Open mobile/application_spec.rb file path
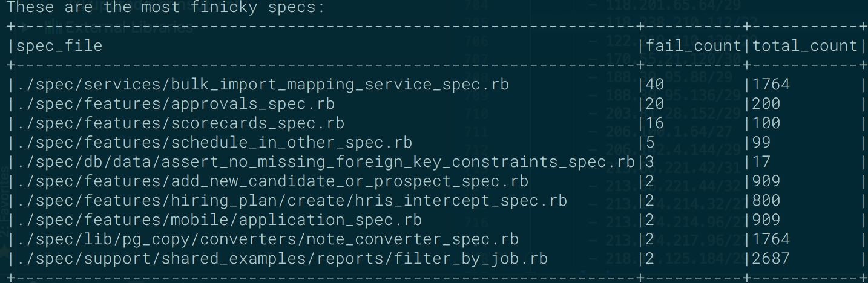Viewport: 868px width, 283px height. pyautogui.click(x=219, y=220)
